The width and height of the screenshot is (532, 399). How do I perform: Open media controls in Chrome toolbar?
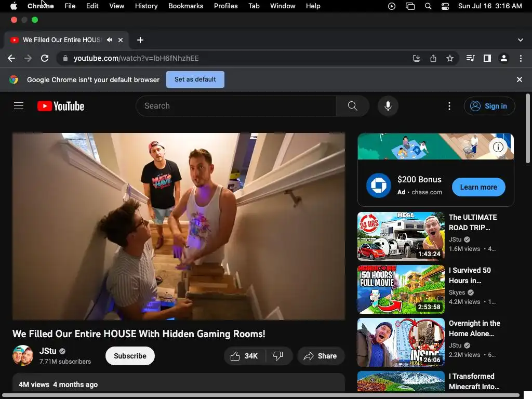point(470,58)
